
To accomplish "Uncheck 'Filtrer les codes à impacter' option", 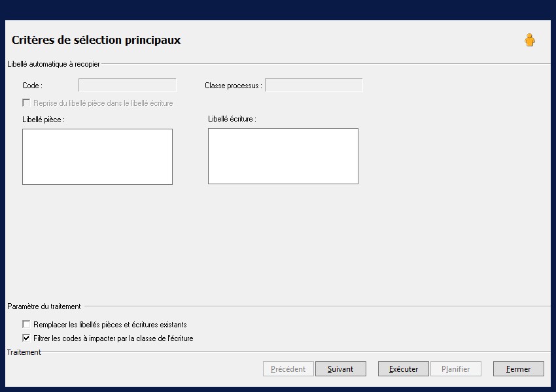I will pyautogui.click(x=26, y=338).
